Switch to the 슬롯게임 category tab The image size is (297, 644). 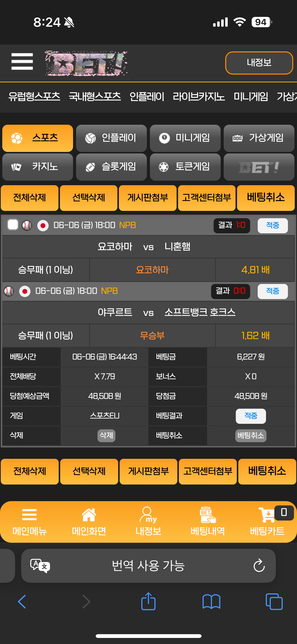click(111, 167)
